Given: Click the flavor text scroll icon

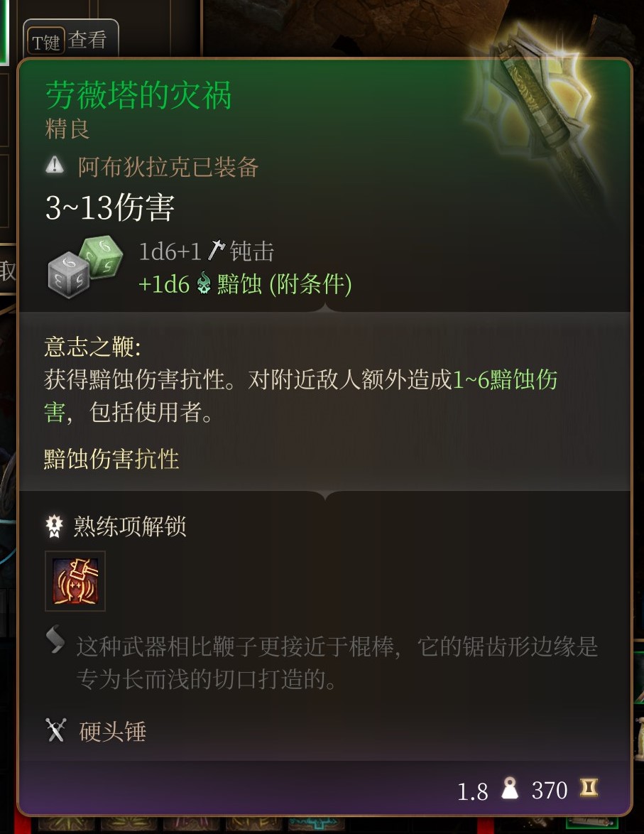Looking at the screenshot, I should tap(55, 640).
